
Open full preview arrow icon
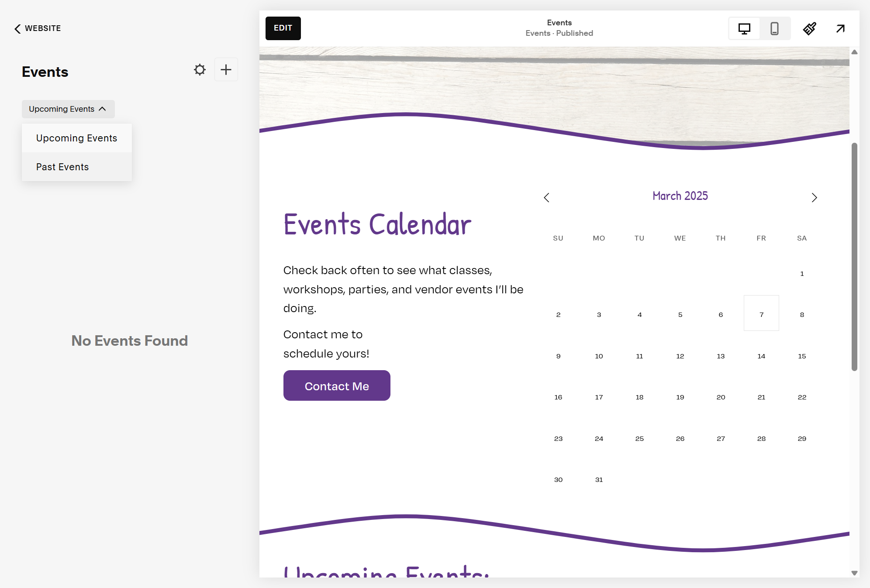coord(840,28)
